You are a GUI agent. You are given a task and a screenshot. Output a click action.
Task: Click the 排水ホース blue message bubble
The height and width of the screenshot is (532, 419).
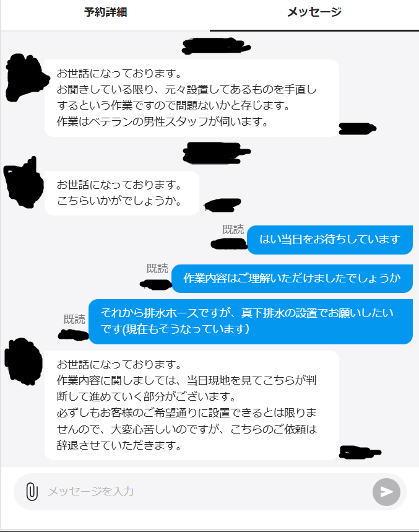[251, 321]
